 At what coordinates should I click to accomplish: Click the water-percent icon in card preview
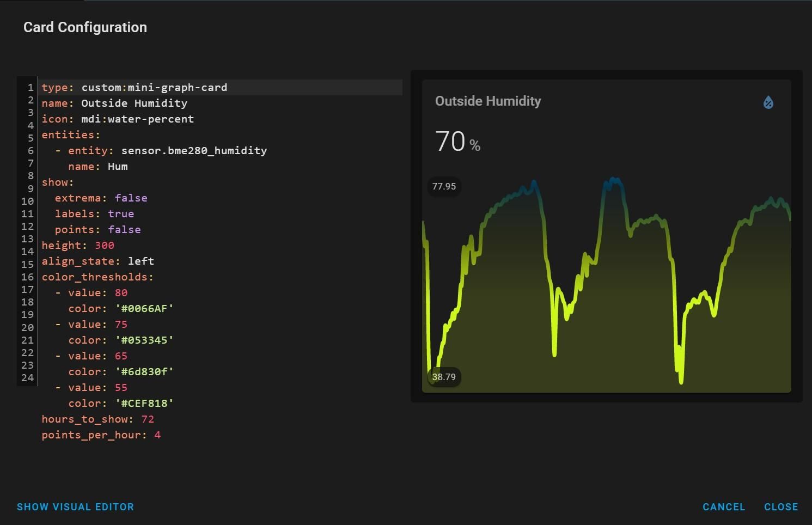pyautogui.click(x=768, y=102)
